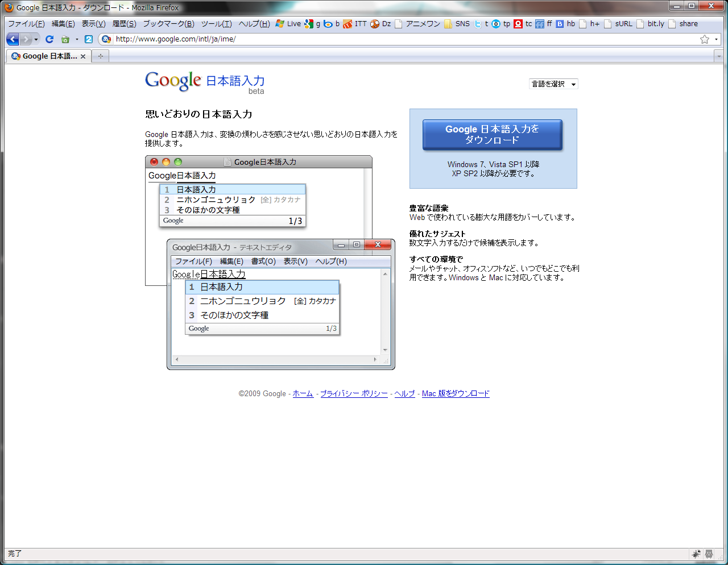Open the ファイル(F) menu

pyautogui.click(x=26, y=24)
